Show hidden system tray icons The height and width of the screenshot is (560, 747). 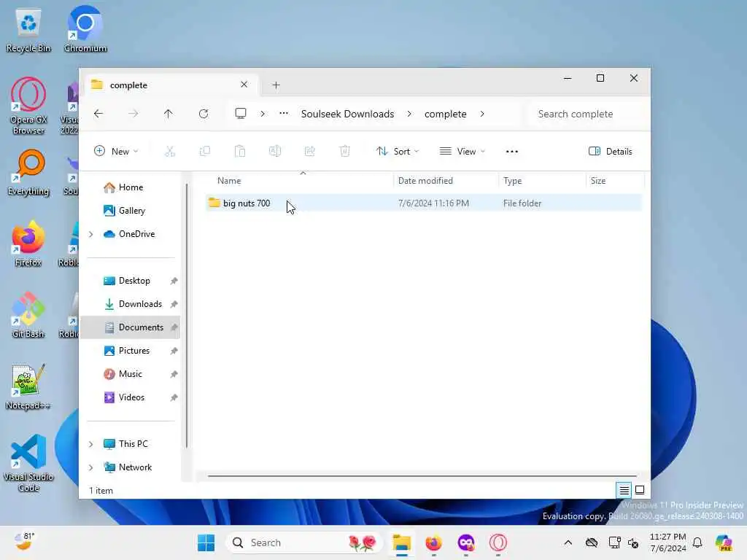[x=568, y=542]
